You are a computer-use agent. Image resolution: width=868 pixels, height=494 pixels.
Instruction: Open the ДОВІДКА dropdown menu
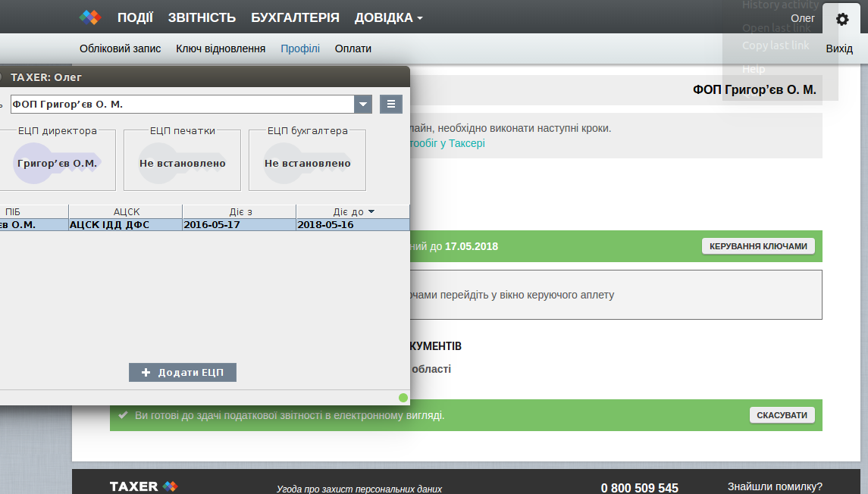(x=389, y=17)
